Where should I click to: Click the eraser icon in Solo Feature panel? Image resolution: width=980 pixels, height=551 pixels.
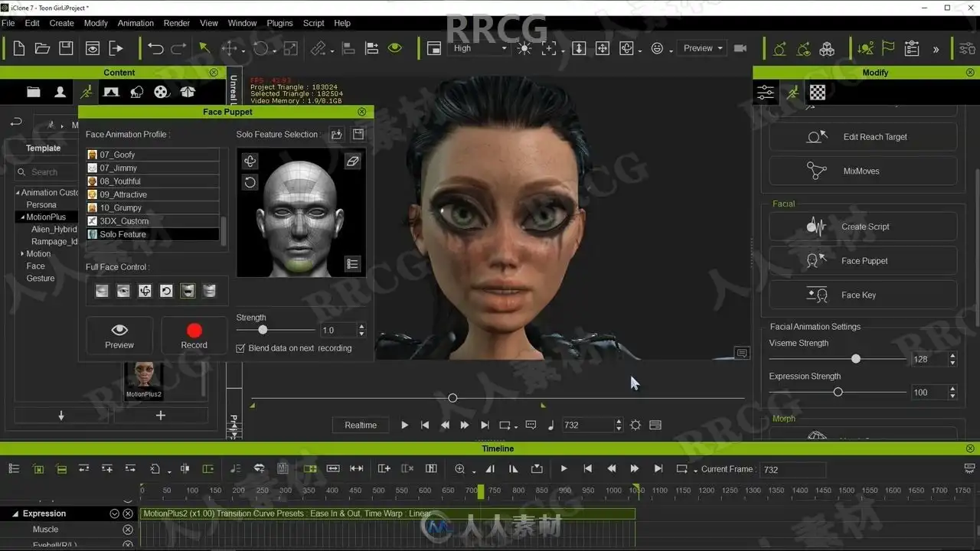coord(352,161)
